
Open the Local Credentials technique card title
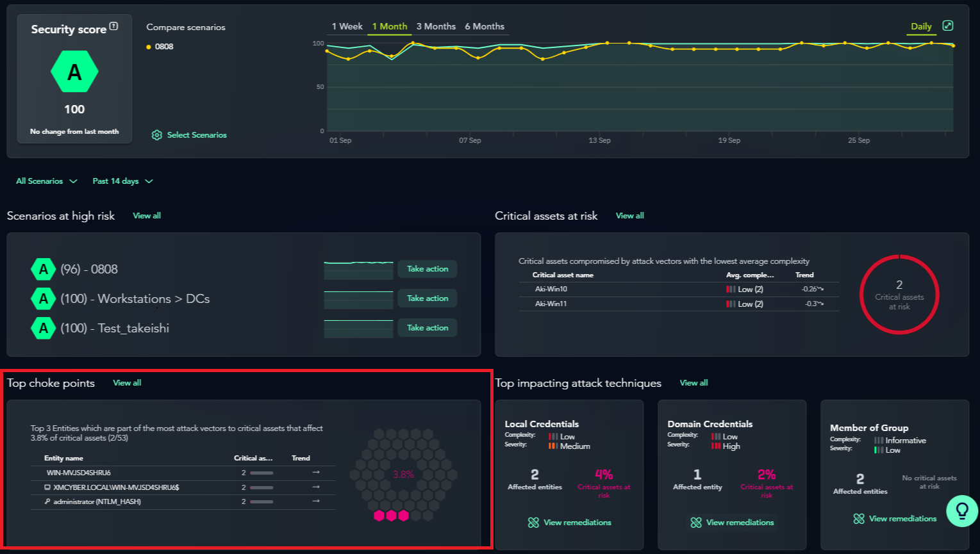tap(542, 424)
